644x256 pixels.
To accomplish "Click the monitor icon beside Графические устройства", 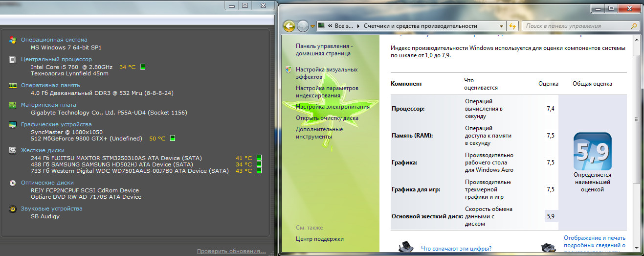I will (x=13, y=124).
